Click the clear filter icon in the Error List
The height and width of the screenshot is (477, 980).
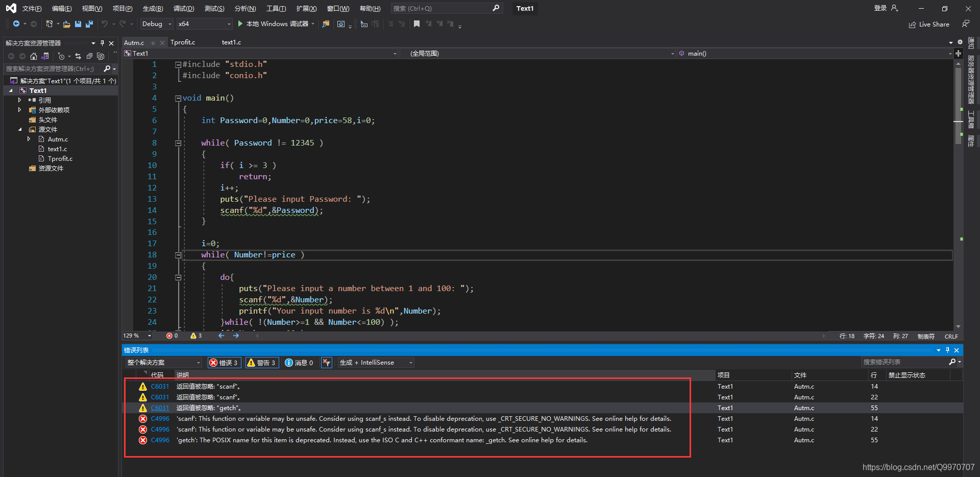pyautogui.click(x=327, y=363)
